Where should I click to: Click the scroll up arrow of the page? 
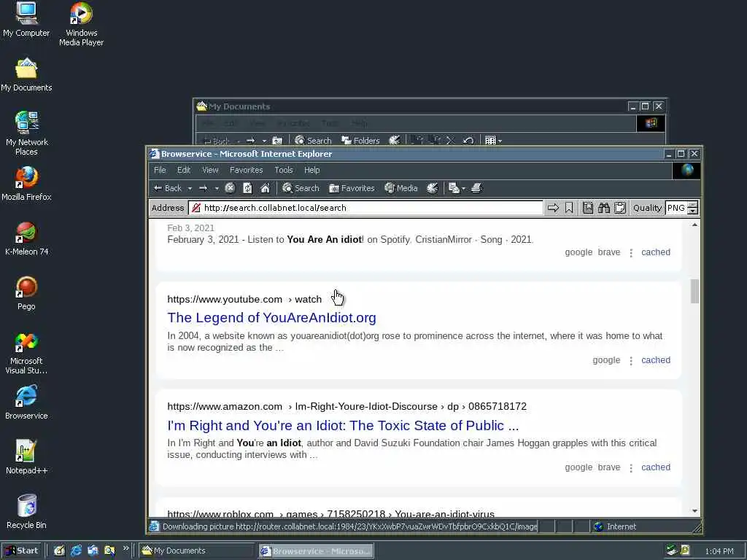click(x=694, y=225)
